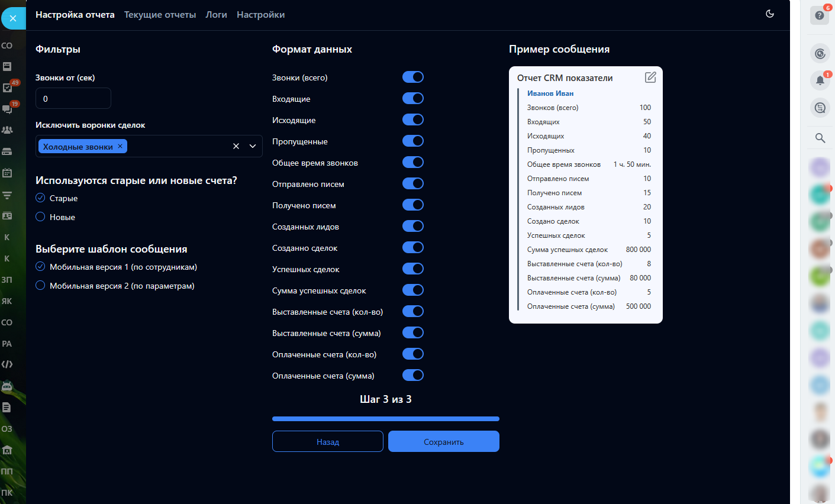Screen dimensions: 835x504
Task: Expand the excluded deal funnels dropdown arrow
Action: pyautogui.click(x=253, y=146)
